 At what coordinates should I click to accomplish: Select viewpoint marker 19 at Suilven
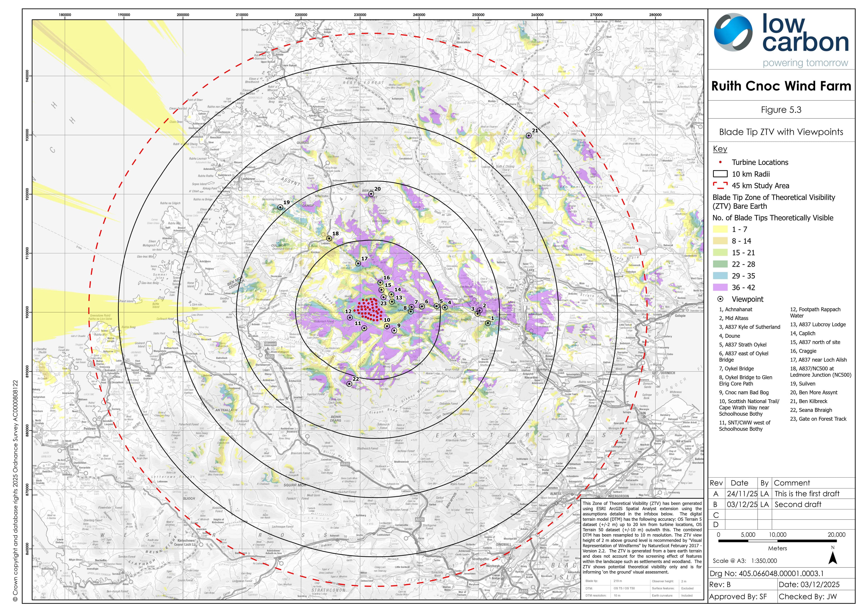coord(281,207)
